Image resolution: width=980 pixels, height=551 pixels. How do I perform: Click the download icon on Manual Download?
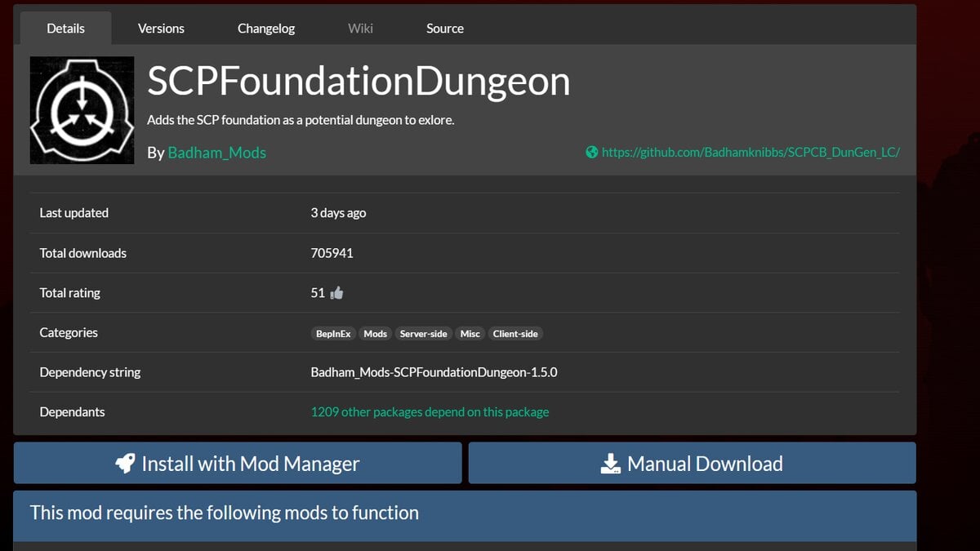click(x=610, y=464)
